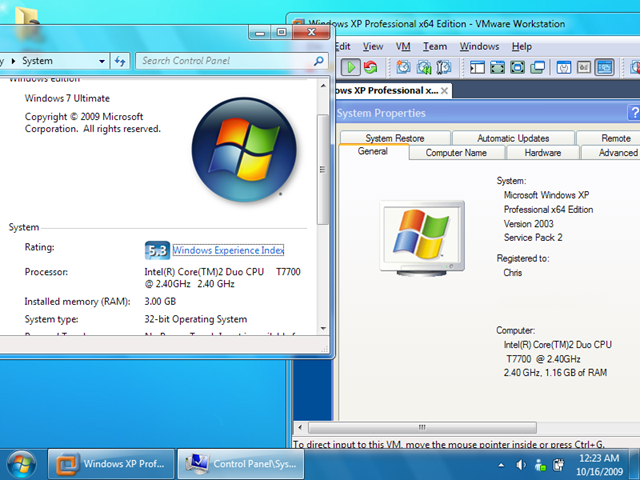Open the VMware snapshot manager icon

(x=444, y=67)
